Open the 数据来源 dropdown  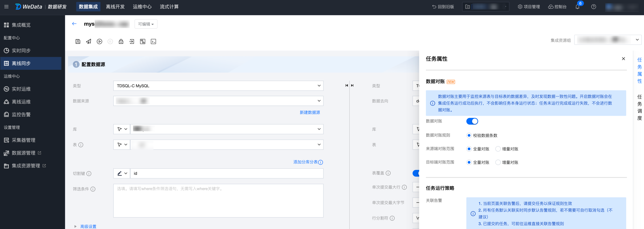pyautogui.click(x=218, y=101)
